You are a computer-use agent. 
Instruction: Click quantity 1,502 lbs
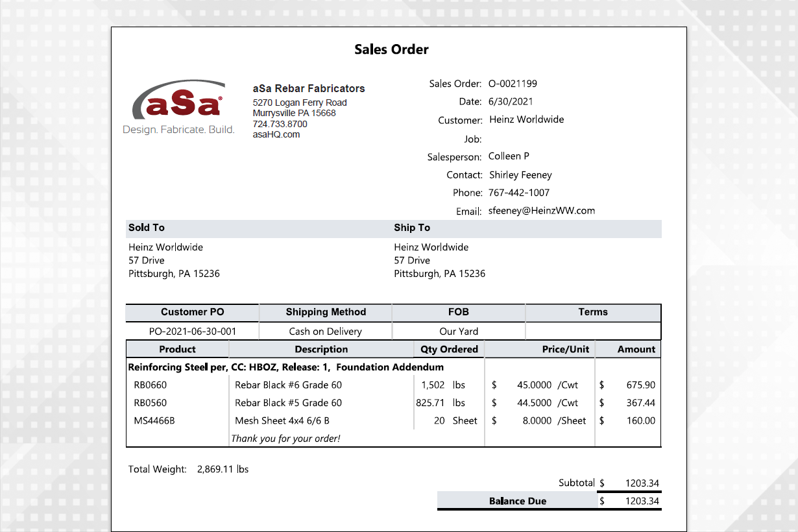click(443, 385)
